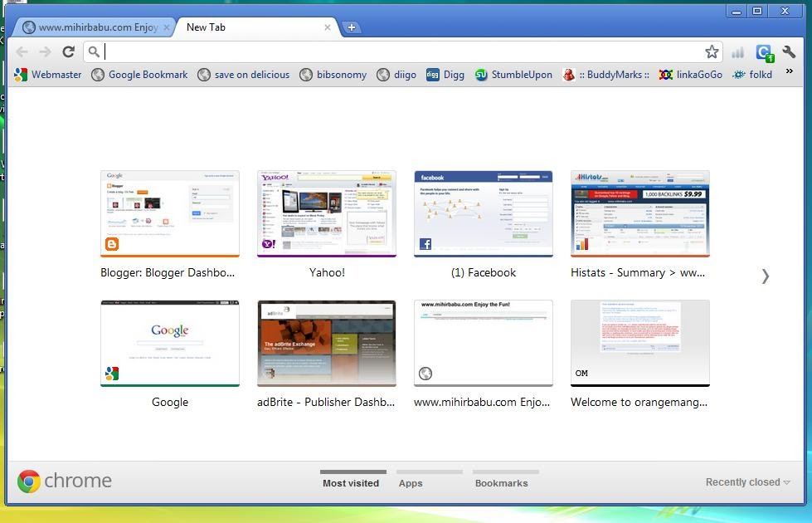Expand the Recently closed menu
The height and width of the screenshot is (523, 812).
coord(748,482)
